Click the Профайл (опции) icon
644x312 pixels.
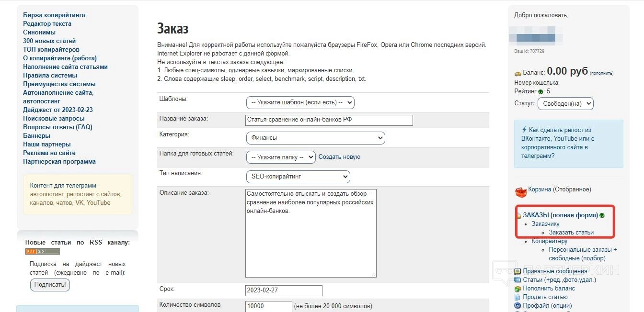coord(517,306)
